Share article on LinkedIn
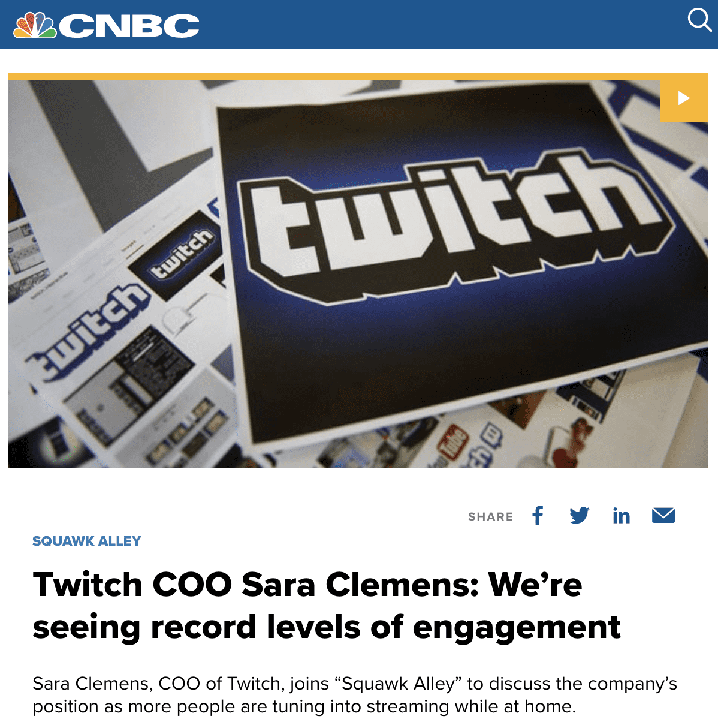 (621, 515)
